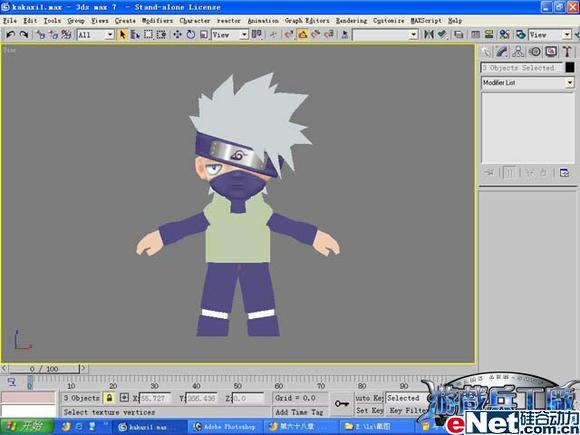Click the Add Time Tag button
This screenshot has height=435, width=580.
[299, 412]
